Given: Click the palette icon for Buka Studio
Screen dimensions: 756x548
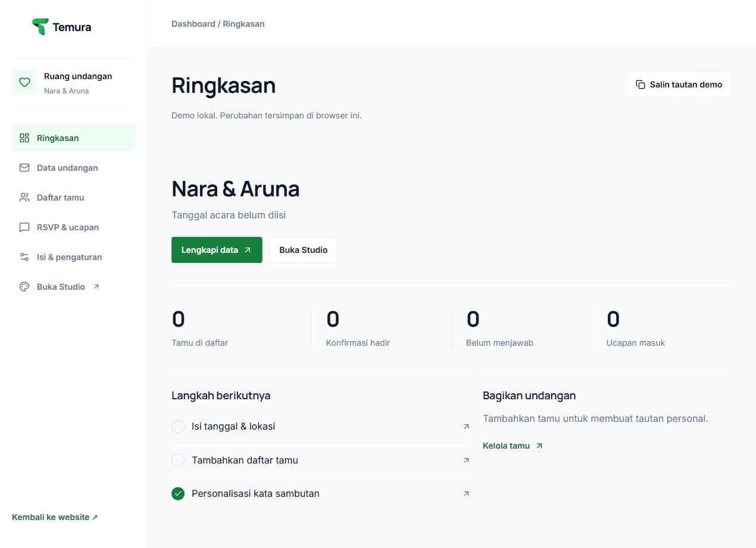Looking at the screenshot, I should (24, 287).
